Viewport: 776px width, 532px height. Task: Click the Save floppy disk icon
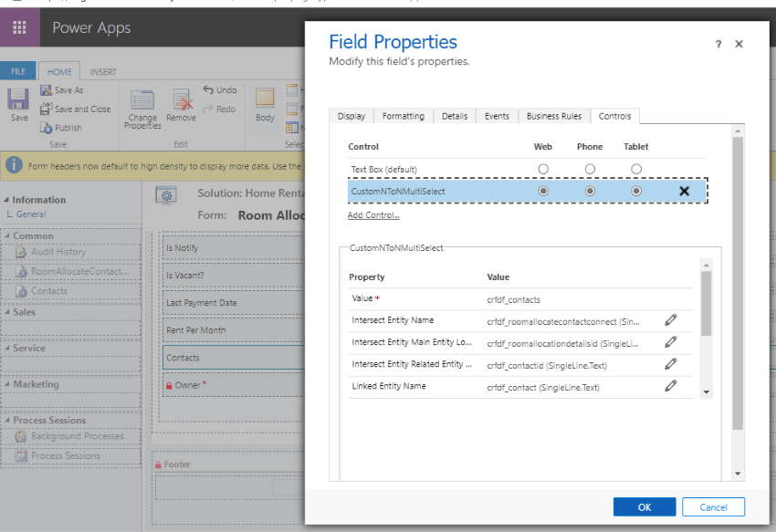pos(18,99)
